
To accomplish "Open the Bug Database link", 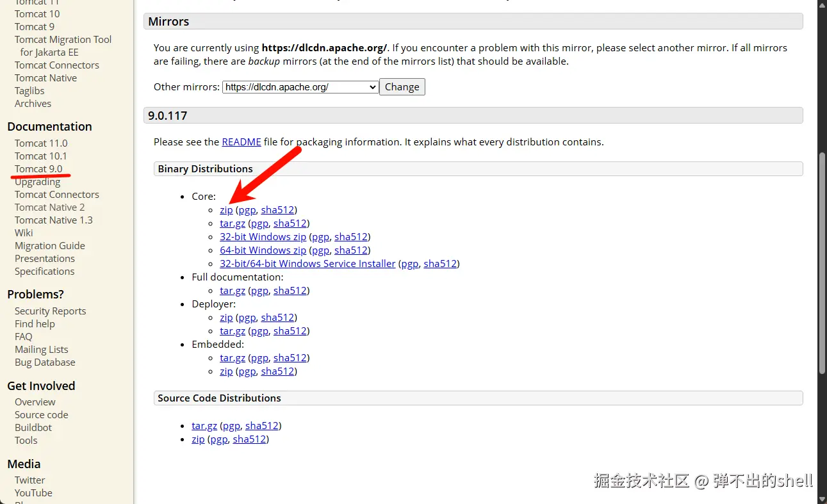I will click(x=45, y=362).
